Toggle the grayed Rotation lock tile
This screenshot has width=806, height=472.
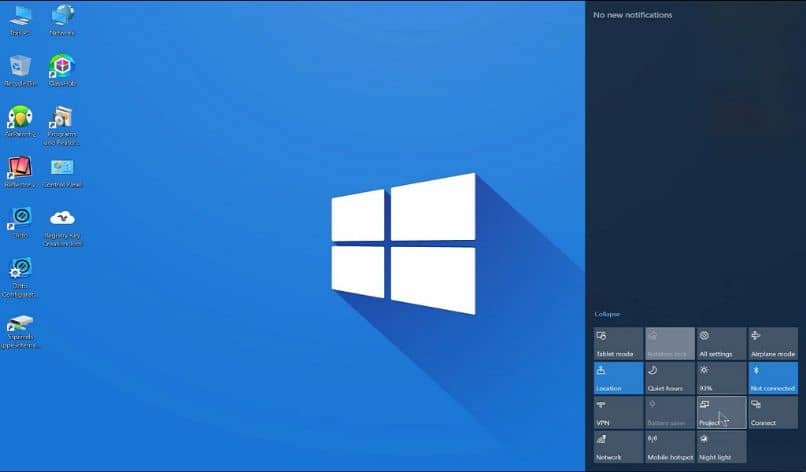tap(670, 344)
